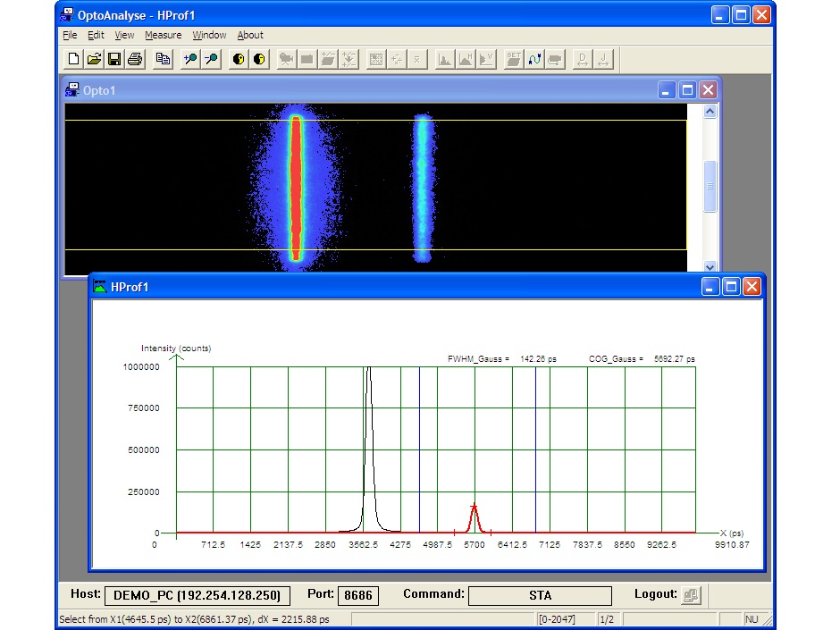The width and height of the screenshot is (840, 630).
Task: Close the HProf1 window
Action: click(x=752, y=287)
